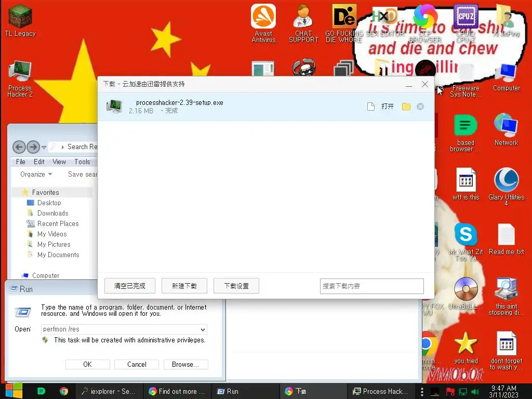
Task: Switch to iexplorer search taskbar item
Action: (x=108, y=391)
